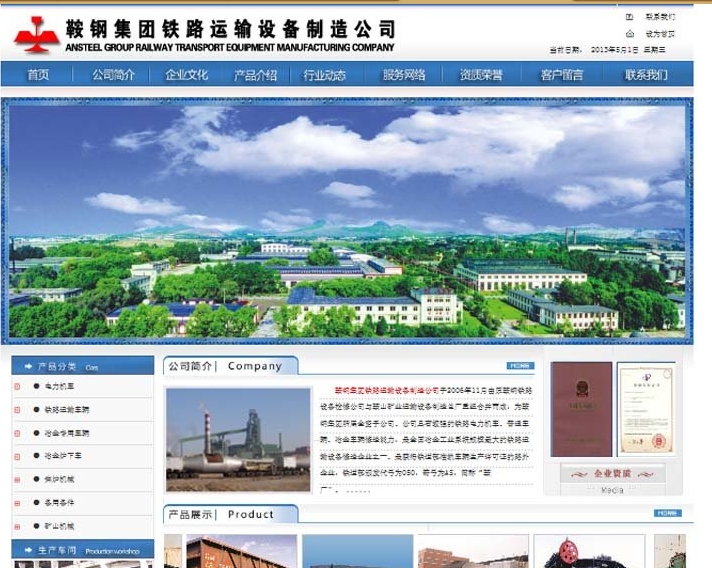The image size is (712, 568).
Task: Click the MORE button in Product section
Action: tap(668, 513)
